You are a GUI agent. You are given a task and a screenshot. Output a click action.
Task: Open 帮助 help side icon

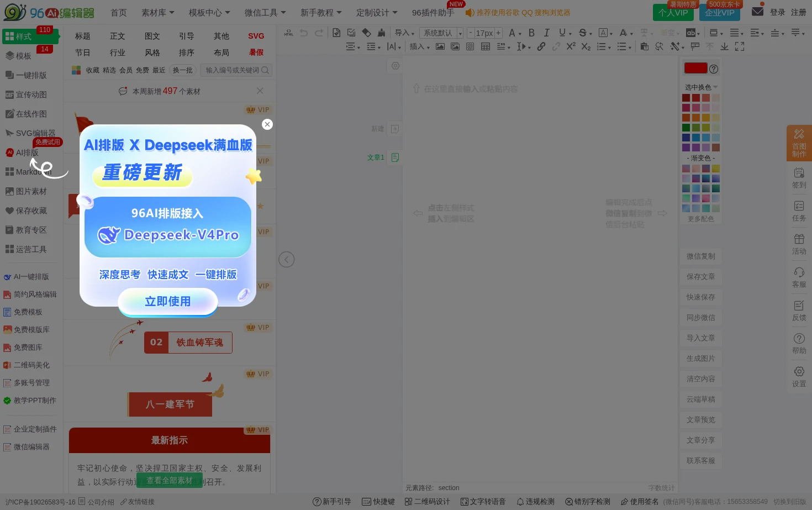click(x=799, y=344)
